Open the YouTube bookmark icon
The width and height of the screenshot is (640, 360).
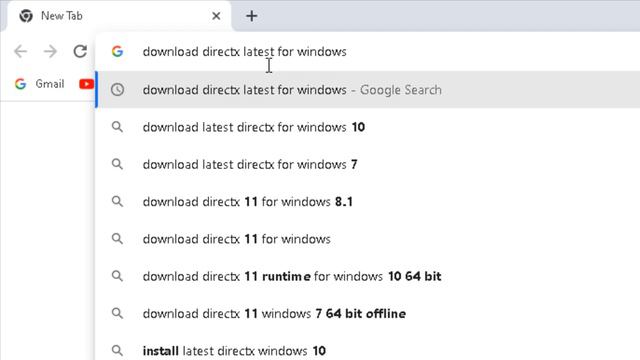point(86,84)
